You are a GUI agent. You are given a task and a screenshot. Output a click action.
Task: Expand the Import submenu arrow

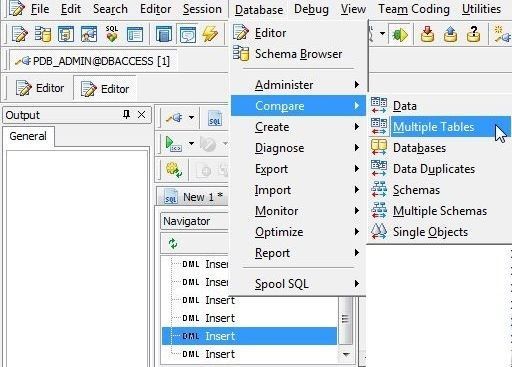(357, 190)
